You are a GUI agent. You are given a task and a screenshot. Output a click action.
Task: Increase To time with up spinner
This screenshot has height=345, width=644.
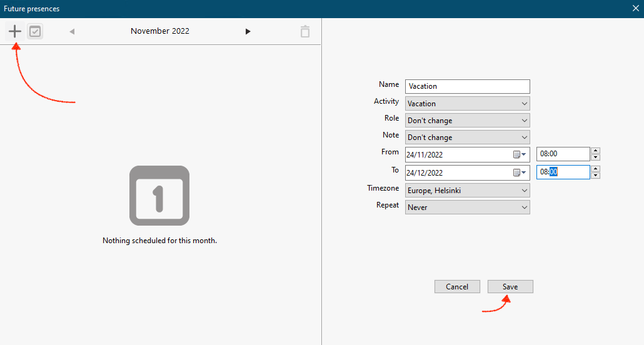click(595, 169)
